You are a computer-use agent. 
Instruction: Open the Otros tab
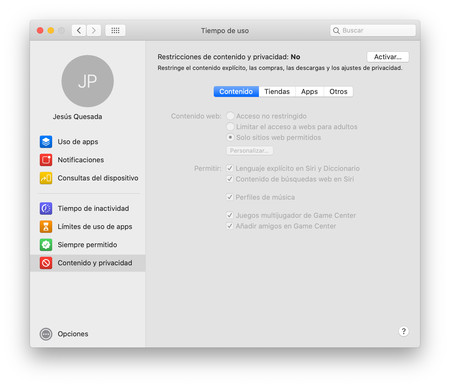(338, 92)
